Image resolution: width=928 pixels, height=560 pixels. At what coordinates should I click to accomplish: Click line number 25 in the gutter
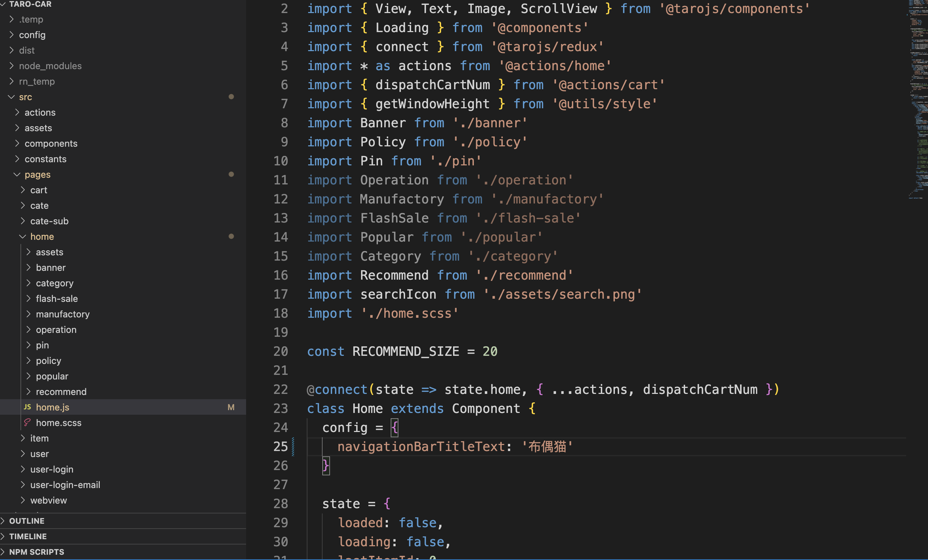[x=281, y=447]
